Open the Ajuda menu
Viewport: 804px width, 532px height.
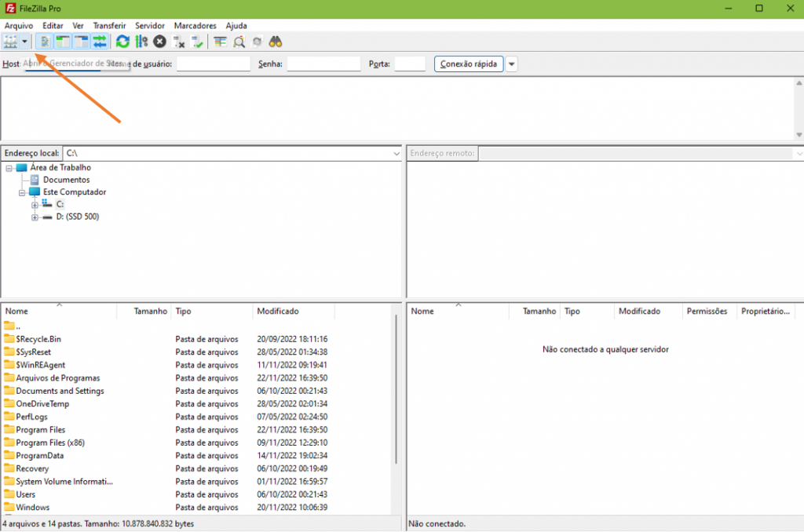(x=236, y=26)
